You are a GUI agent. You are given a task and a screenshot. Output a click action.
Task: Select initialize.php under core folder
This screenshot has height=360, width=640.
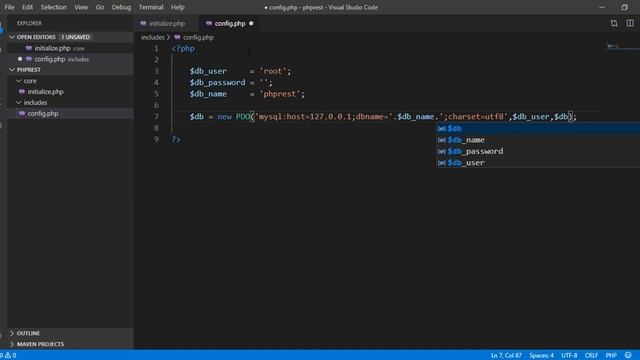(x=71, y=92)
